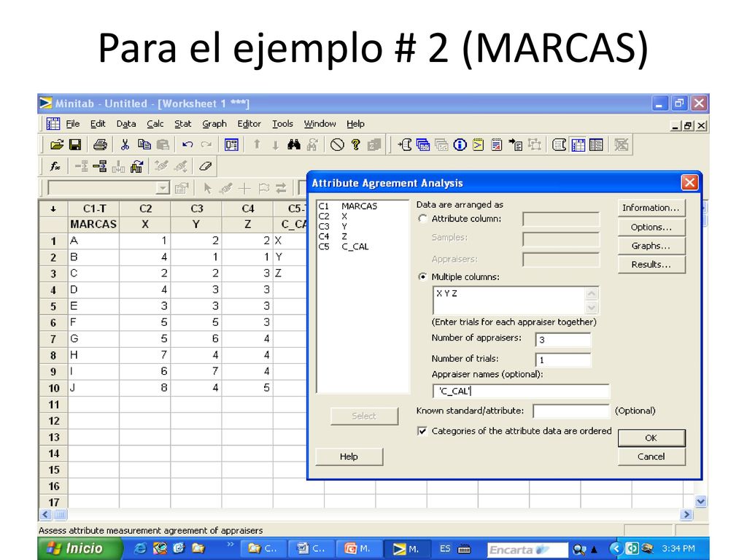
Task: Click the Edit Last Dialog icon
Action: point(231,144)
